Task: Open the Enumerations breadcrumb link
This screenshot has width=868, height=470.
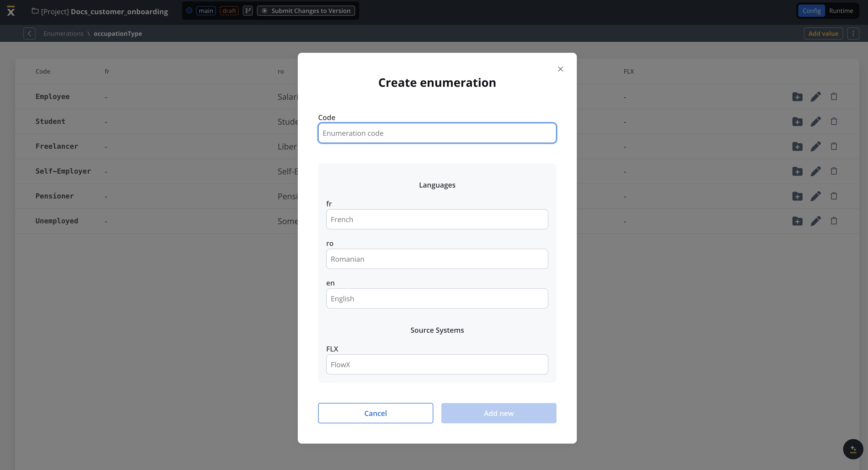Action: coord(63,33)
